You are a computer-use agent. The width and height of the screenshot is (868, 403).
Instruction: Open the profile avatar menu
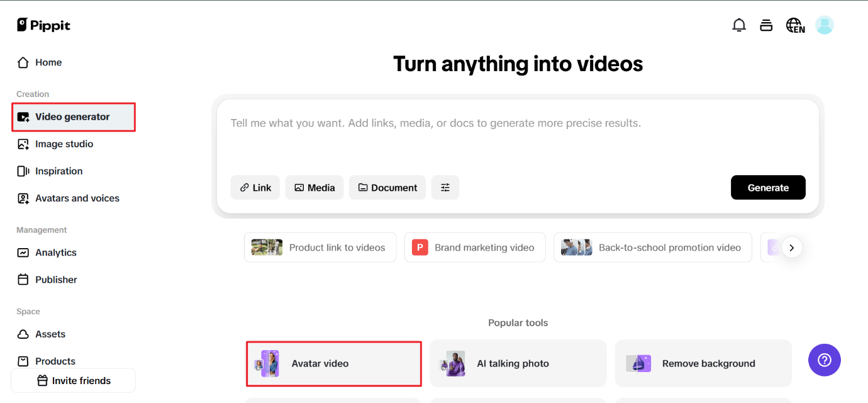(x=824, y=25)
